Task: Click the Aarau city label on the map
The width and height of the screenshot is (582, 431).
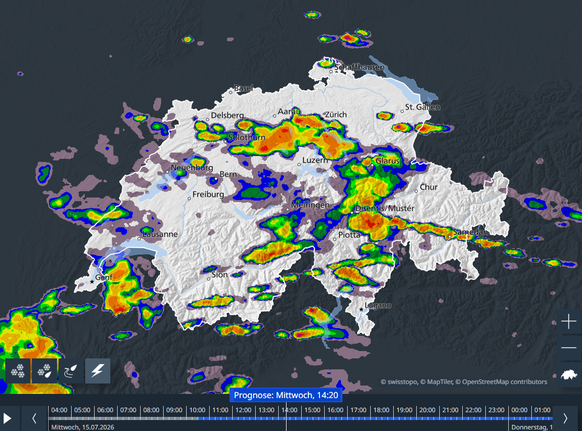Action: point(289,112)
